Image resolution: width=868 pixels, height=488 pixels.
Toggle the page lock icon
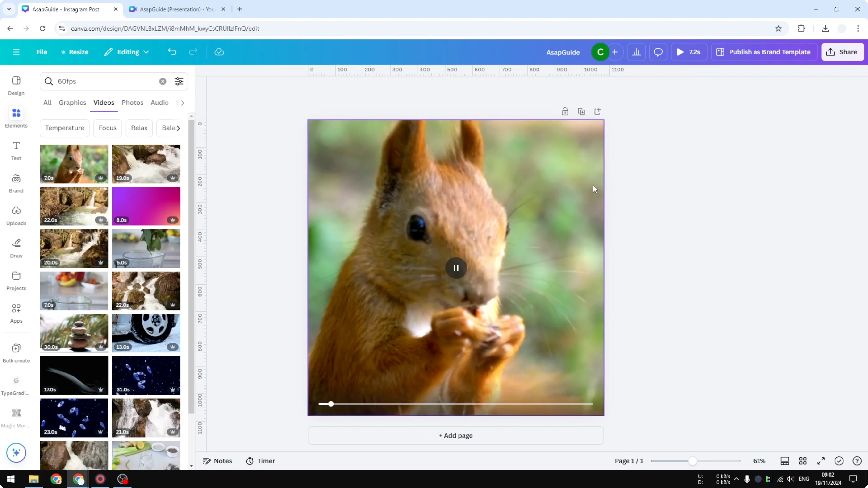(x=565, y=111)
